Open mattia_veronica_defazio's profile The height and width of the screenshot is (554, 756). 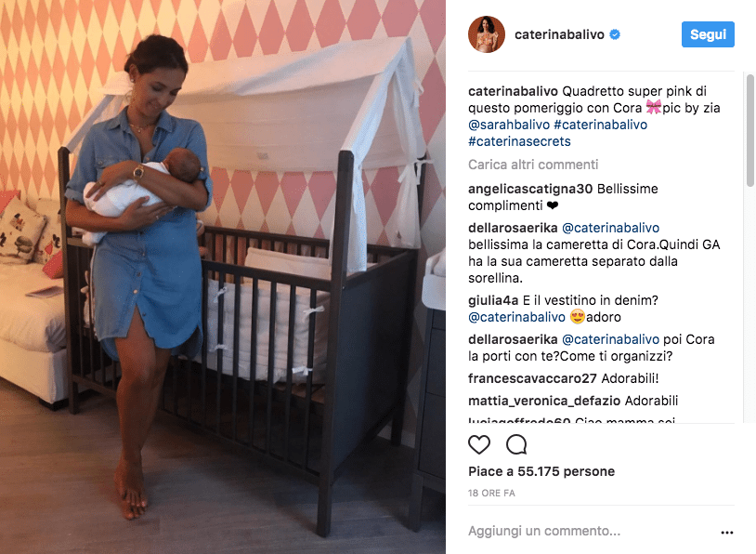[x=544, y=401]
